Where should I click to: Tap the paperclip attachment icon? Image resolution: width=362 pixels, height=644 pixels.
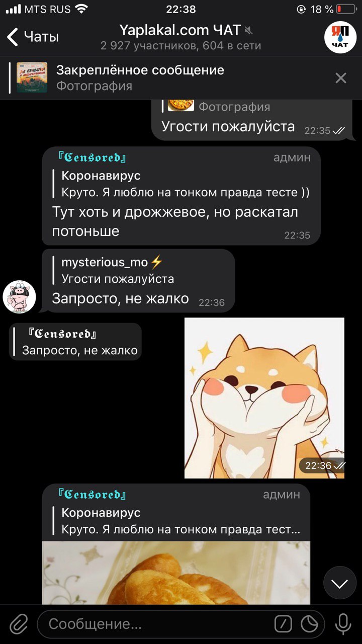(x=18, y=624)
